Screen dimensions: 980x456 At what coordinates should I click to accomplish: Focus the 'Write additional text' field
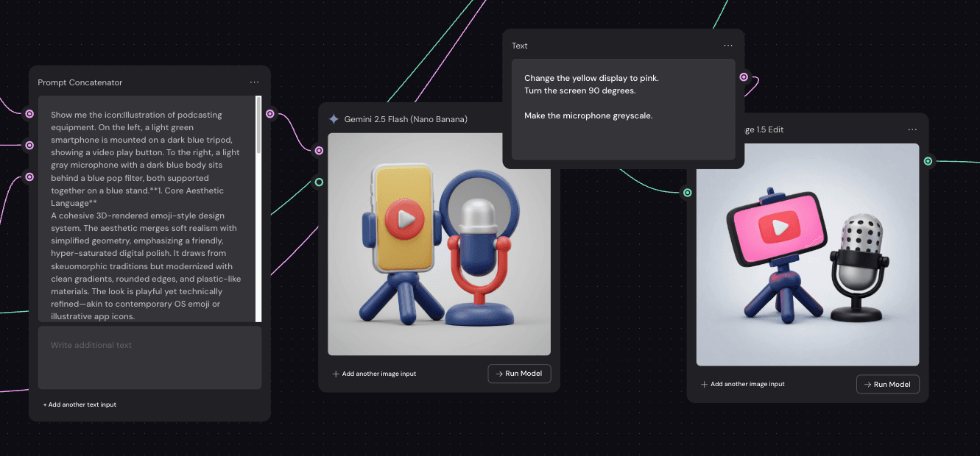pos(149,357)
